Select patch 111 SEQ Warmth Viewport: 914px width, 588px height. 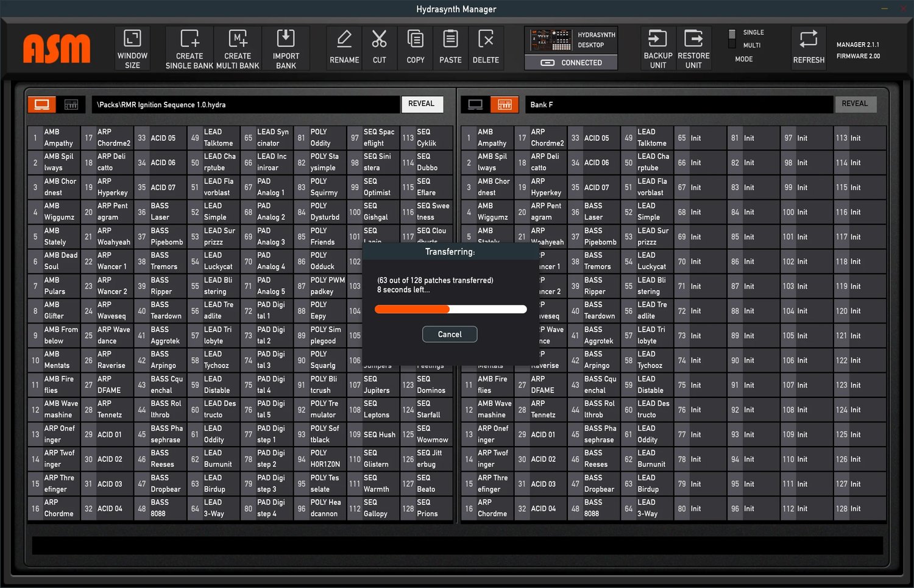point(374,484)
